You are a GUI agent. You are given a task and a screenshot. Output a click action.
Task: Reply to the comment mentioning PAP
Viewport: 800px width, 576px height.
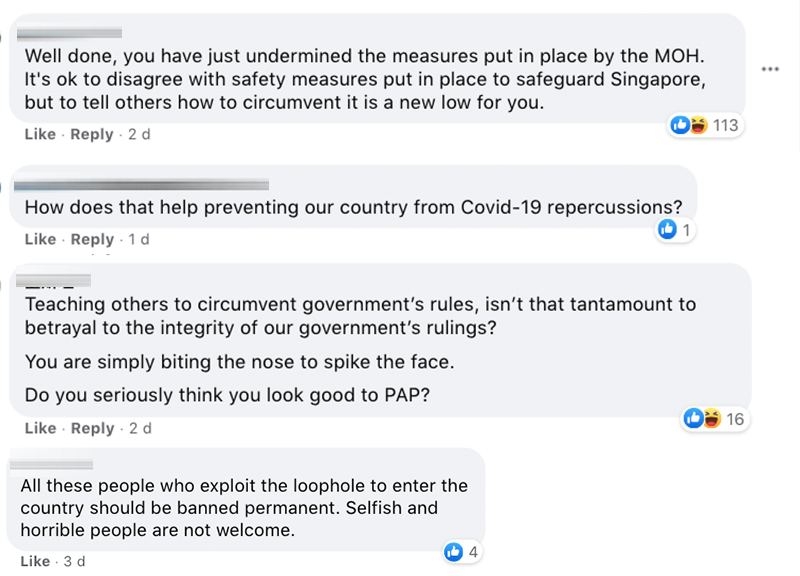point(92,428)
